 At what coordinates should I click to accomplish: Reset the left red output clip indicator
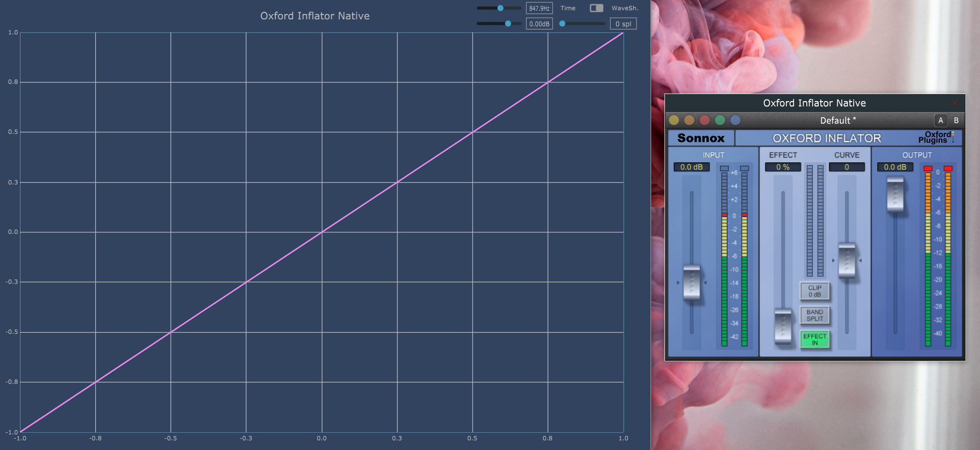(x=928, y=168)
